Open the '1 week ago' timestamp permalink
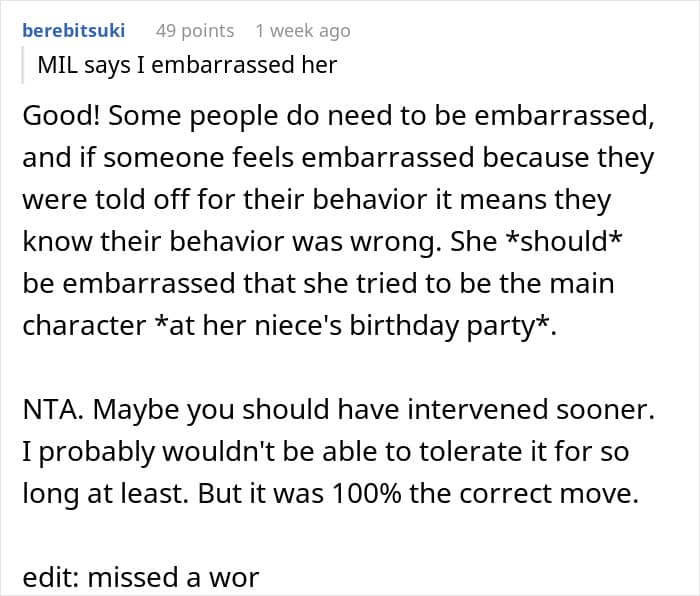This screenshot has height=596, width=700. 303,30
